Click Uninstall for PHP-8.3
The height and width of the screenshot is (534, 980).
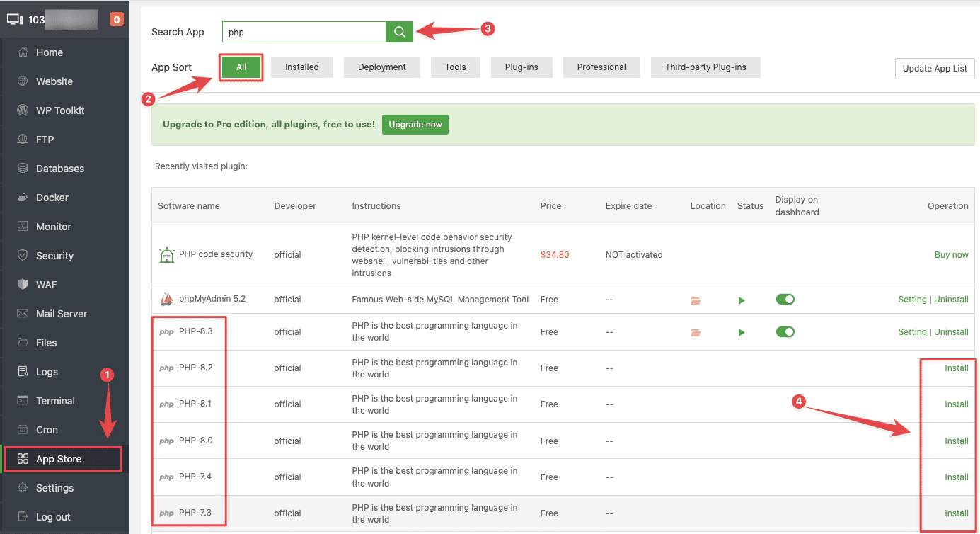[951, 332]
